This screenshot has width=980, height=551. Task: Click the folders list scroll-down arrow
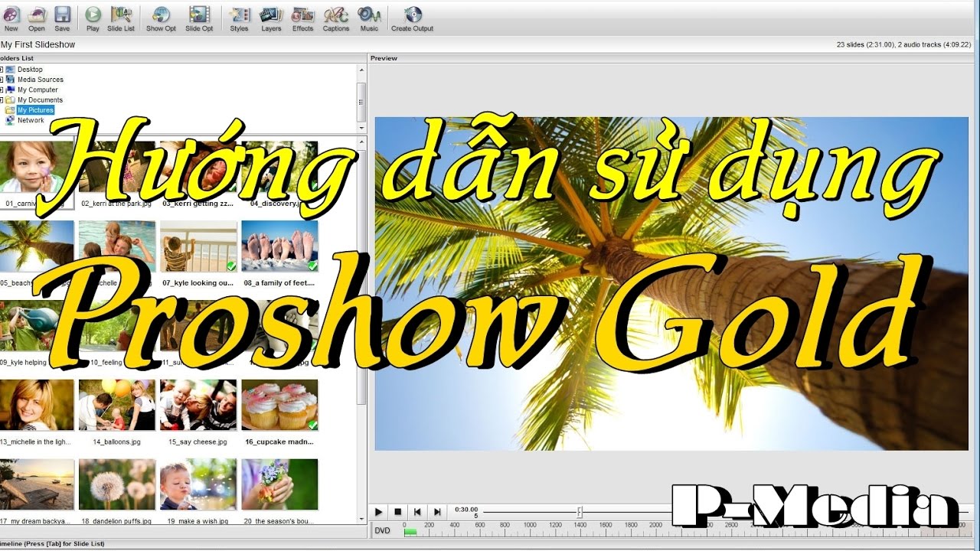361,128
